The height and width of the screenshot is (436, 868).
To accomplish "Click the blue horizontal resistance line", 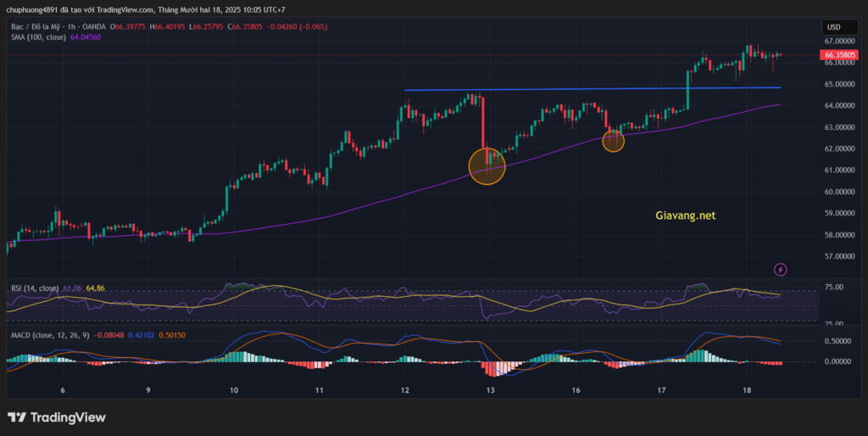I will click(593, 88).
